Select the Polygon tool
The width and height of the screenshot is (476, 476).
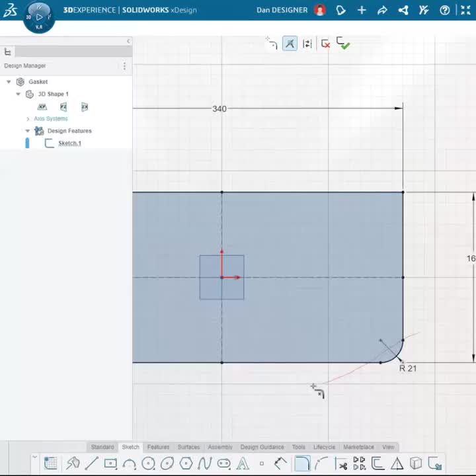point(186,463)
